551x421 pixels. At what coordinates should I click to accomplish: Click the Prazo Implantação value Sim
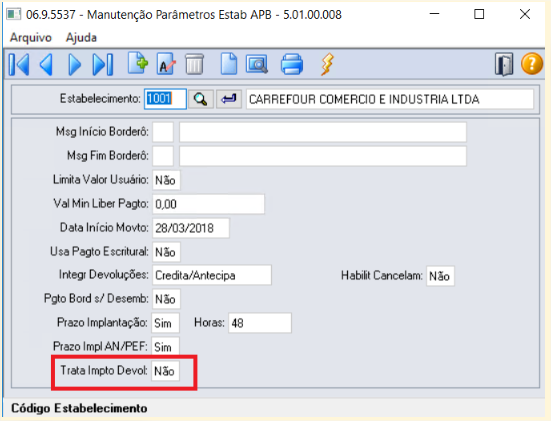tap(166, 323)
